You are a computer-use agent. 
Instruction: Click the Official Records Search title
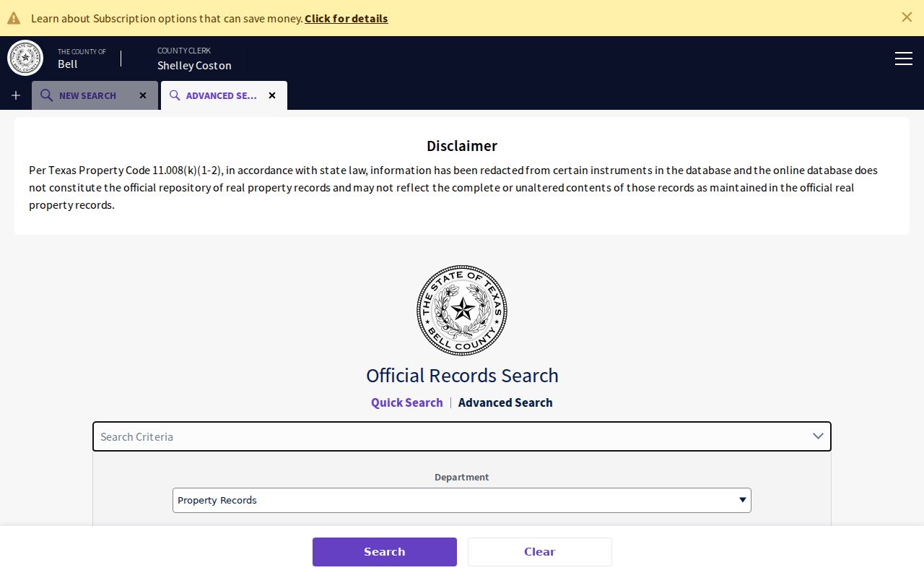(x=462, y=376)
